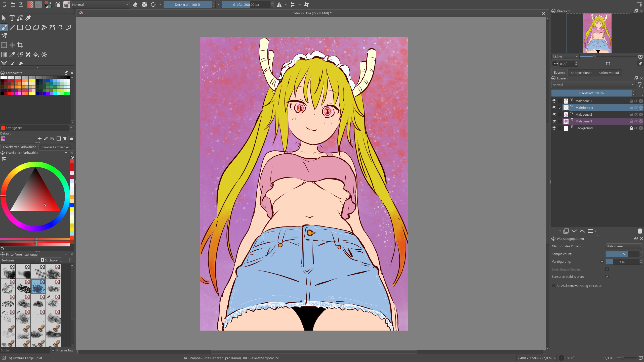Click the add layer plus button

coord(555,231)
